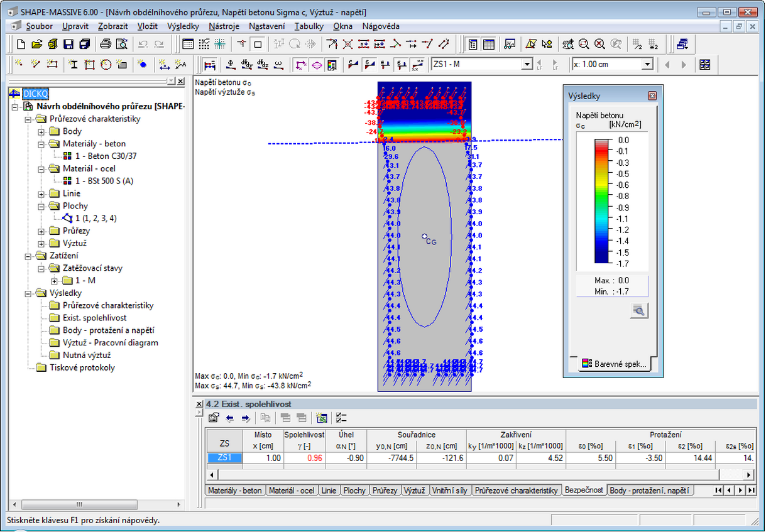The image size is (766, 532).
Task: Open the Print preview icon
Action: tap(121, 44)
